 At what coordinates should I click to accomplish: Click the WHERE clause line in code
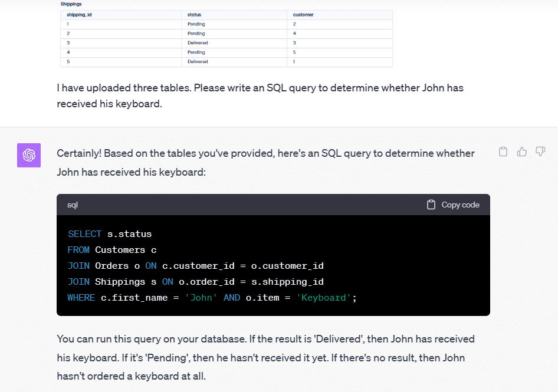point(212,298)
